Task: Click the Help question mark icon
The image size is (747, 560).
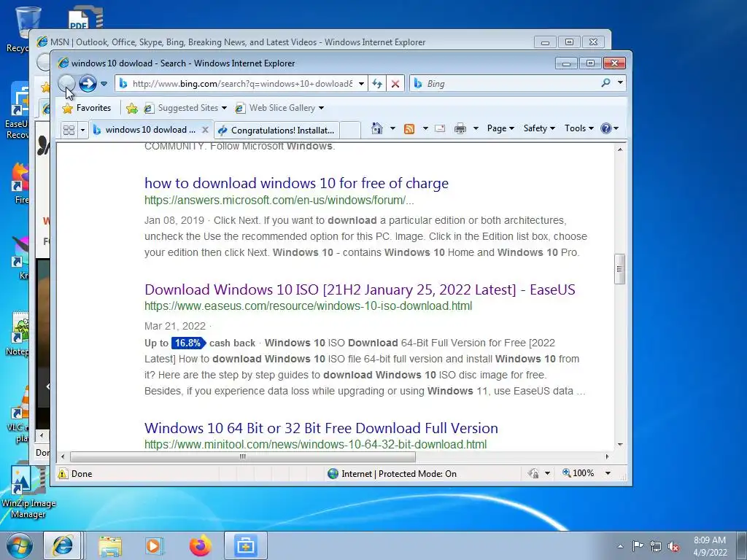Action: (x=606, y=128)
